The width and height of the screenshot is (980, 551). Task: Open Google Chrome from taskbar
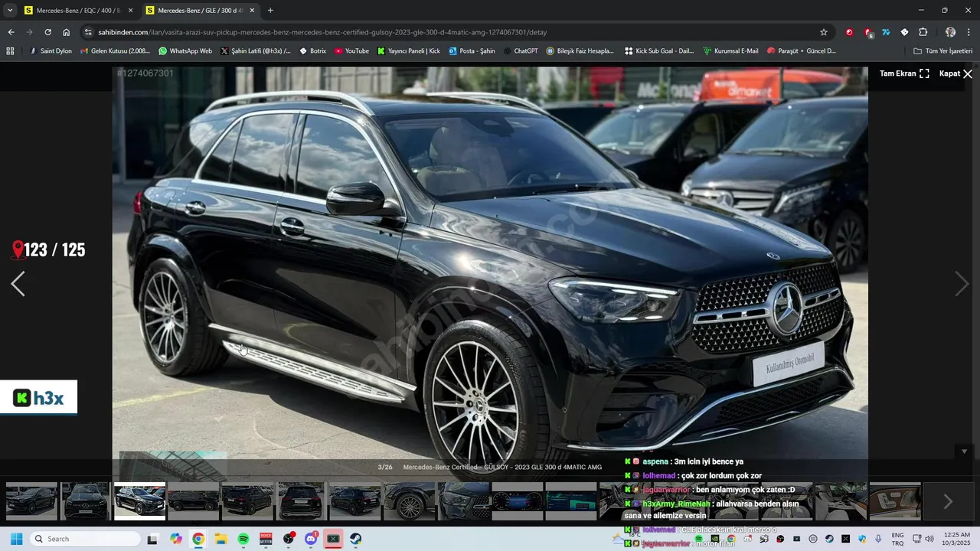click(198, 539)
